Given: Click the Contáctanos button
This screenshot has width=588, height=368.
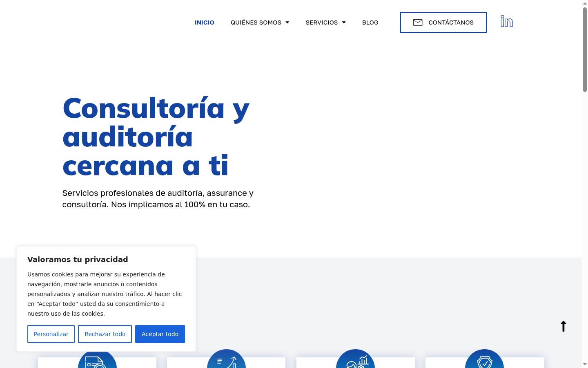Looking at the screenshot, I should [443, 22].
